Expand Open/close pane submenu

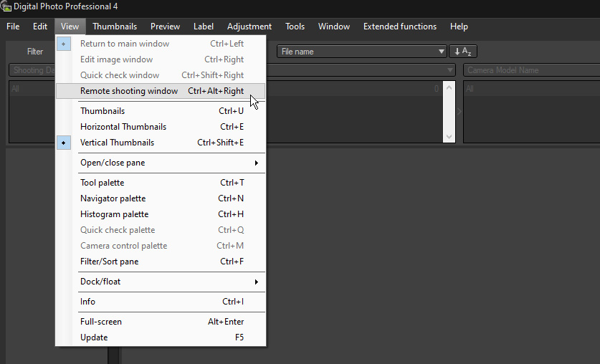point(161,163)
